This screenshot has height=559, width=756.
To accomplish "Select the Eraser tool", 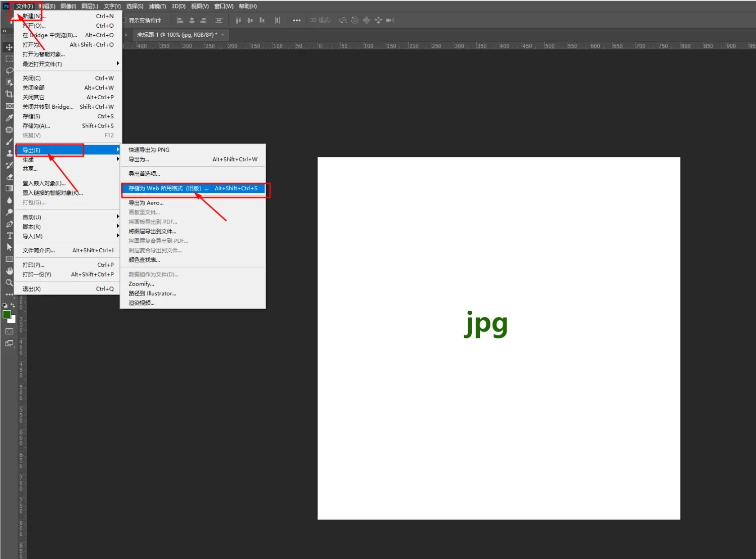I will point(9,177).
